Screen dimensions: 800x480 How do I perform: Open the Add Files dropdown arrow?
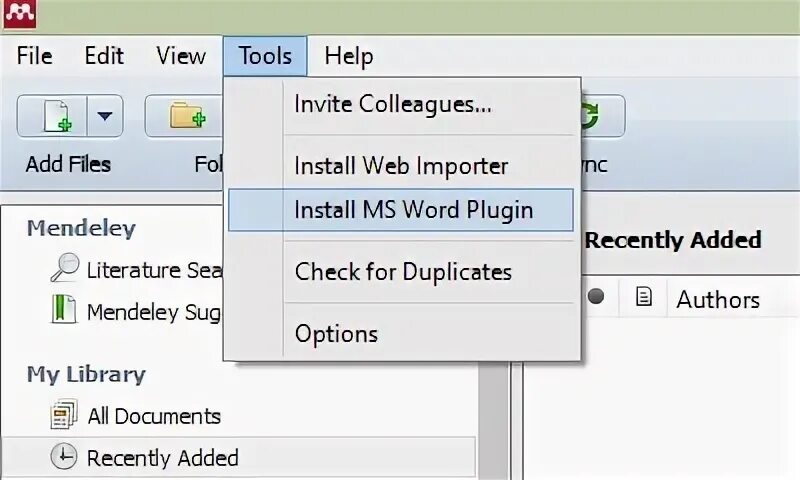coord(105,116)
